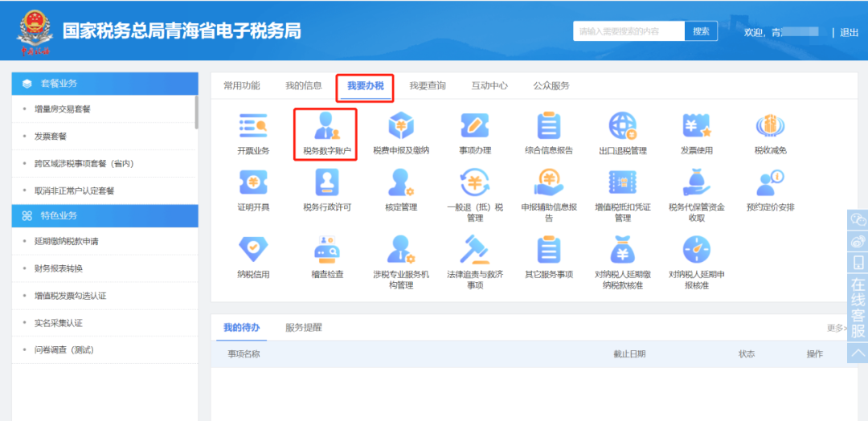Open 增值税发票勾选认证 in sidebar
Viewport: 868px width, 421px height.
[70, 296]
